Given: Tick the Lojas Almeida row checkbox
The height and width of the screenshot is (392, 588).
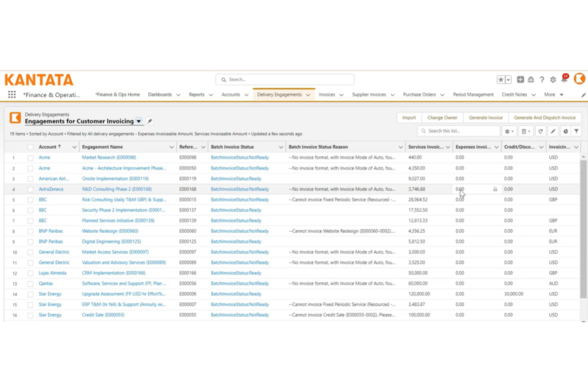Looking at the screenshot, I should (x=30, y=273).
